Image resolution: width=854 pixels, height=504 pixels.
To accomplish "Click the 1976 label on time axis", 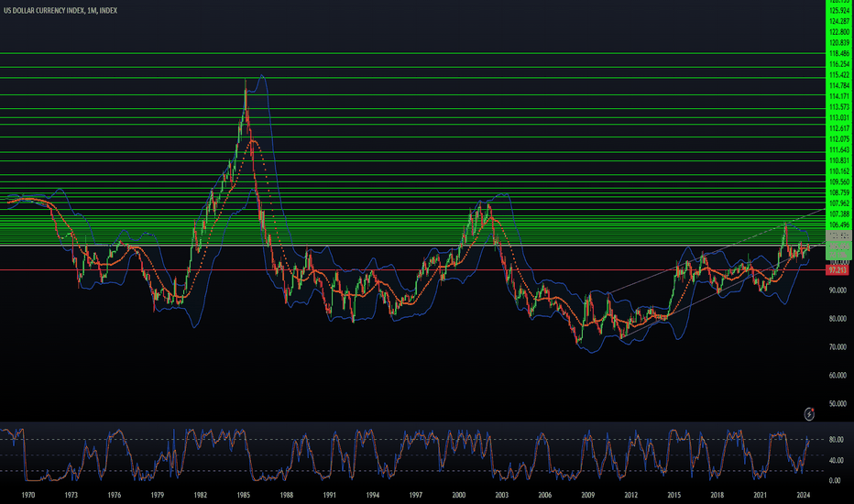I will [115, 495].
